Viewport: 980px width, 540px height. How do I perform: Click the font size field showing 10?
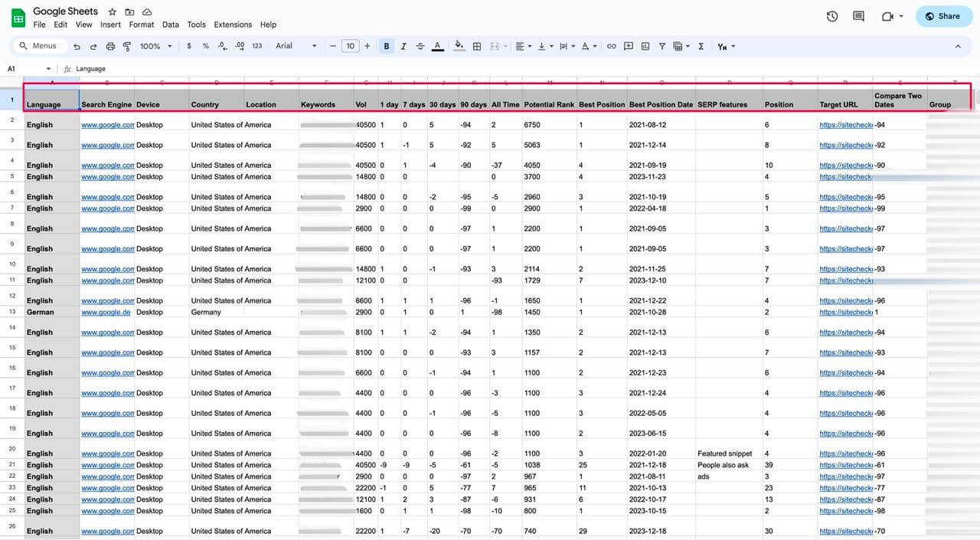point(350,46)
